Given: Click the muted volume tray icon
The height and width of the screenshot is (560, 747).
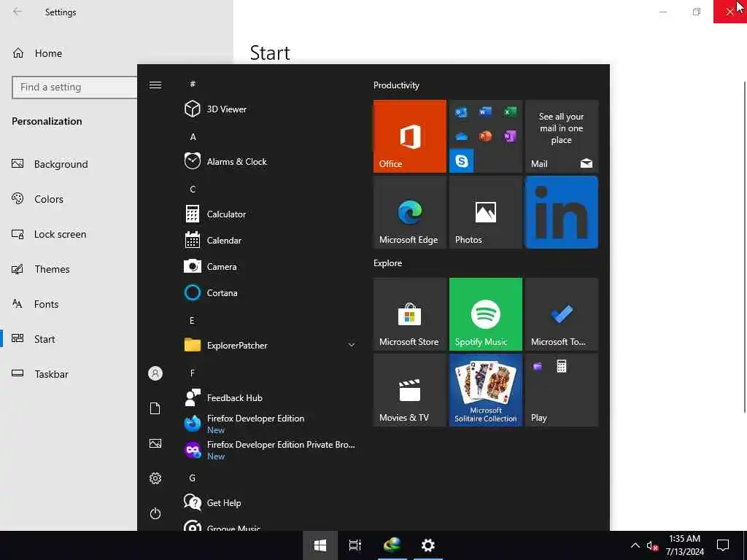Looking at the screenshot, I should (x=652, y=545).
